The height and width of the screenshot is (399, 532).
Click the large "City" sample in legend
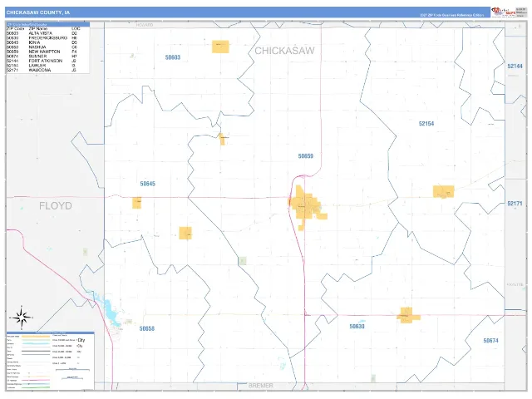pyautogui.click(x=81, y=340)
